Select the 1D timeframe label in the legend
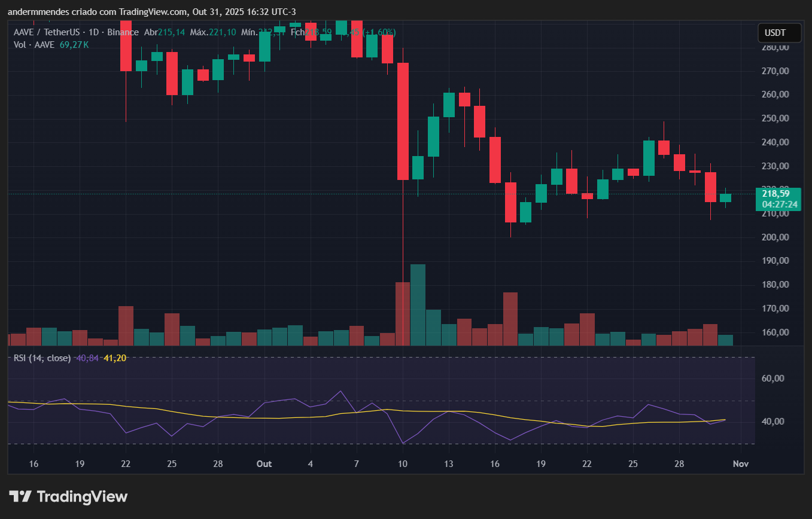The width and height of the screenshot is (812, 519). 93,32
